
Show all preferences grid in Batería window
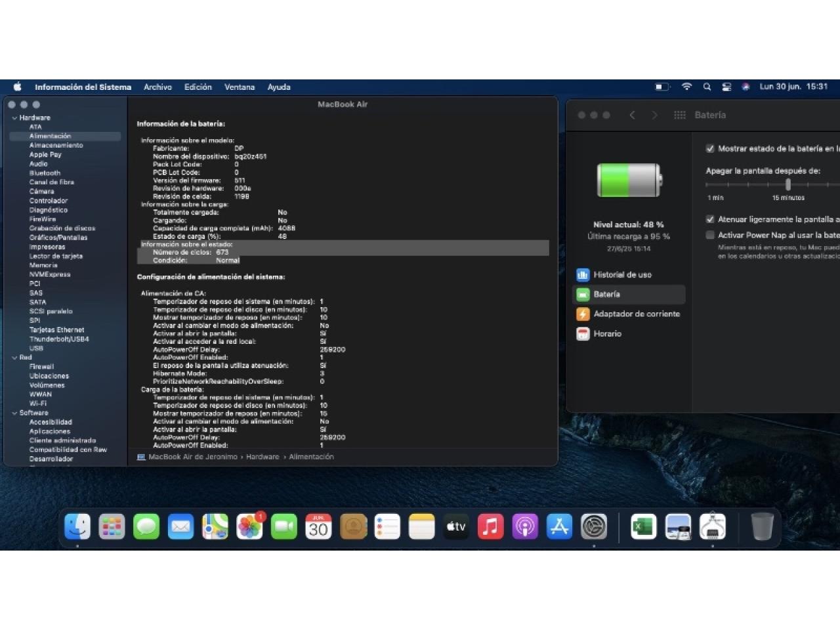click(680, 115)
